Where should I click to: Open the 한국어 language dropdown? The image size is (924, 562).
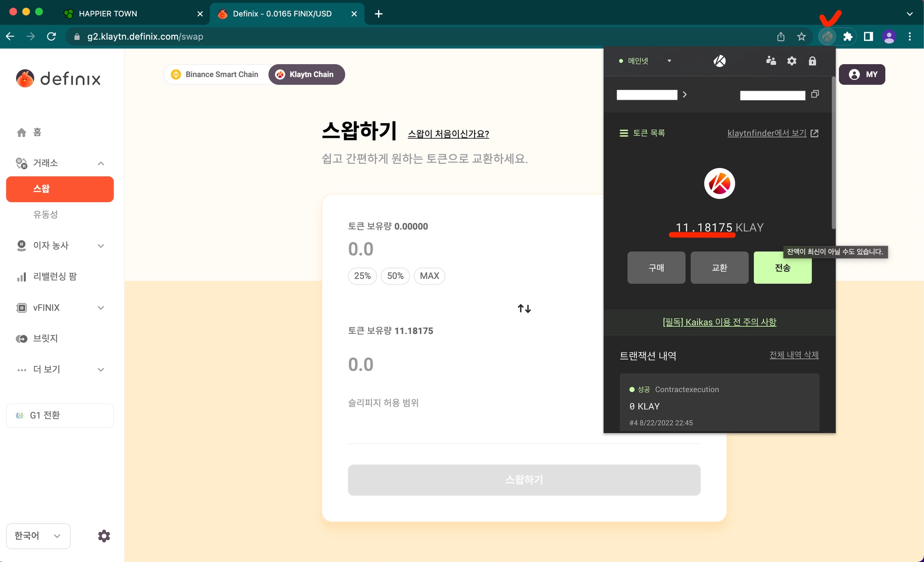click(x=38, y=536)
